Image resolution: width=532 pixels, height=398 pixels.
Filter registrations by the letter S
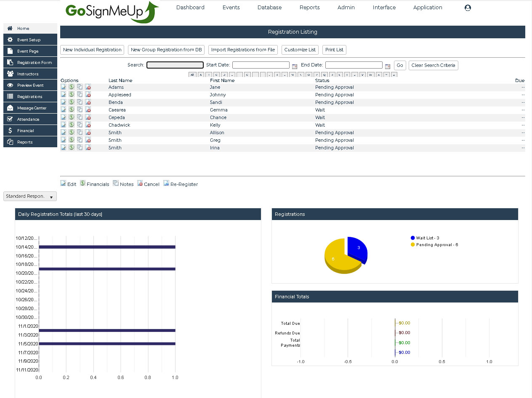[x=340, y=74]
